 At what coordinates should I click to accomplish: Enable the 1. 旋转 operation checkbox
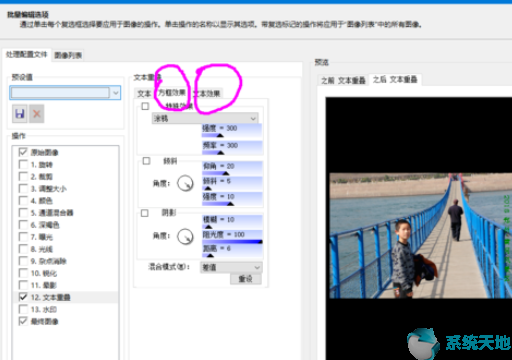coord(23,164)
